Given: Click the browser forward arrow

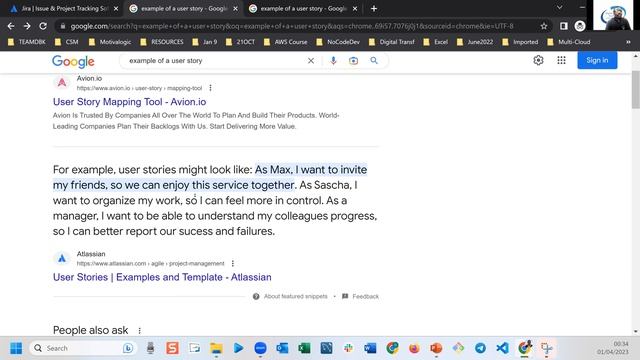Looking at the screenshot, I should (27, 26).
